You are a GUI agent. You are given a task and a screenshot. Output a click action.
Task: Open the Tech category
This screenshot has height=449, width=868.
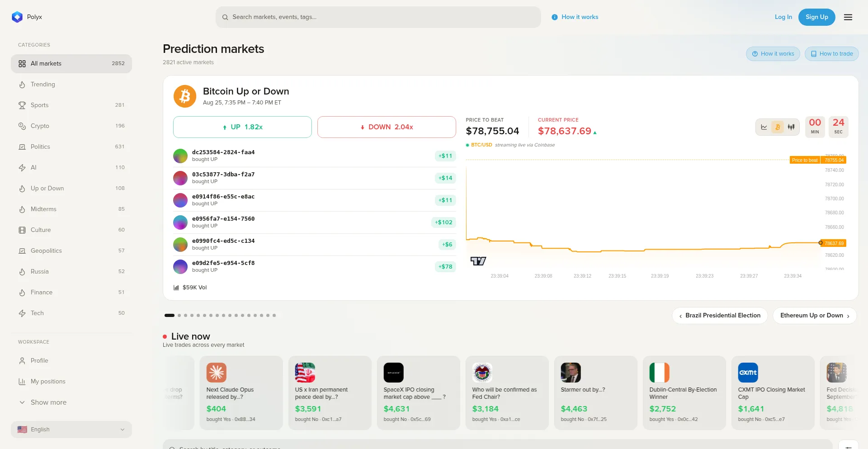coord(71,313)
